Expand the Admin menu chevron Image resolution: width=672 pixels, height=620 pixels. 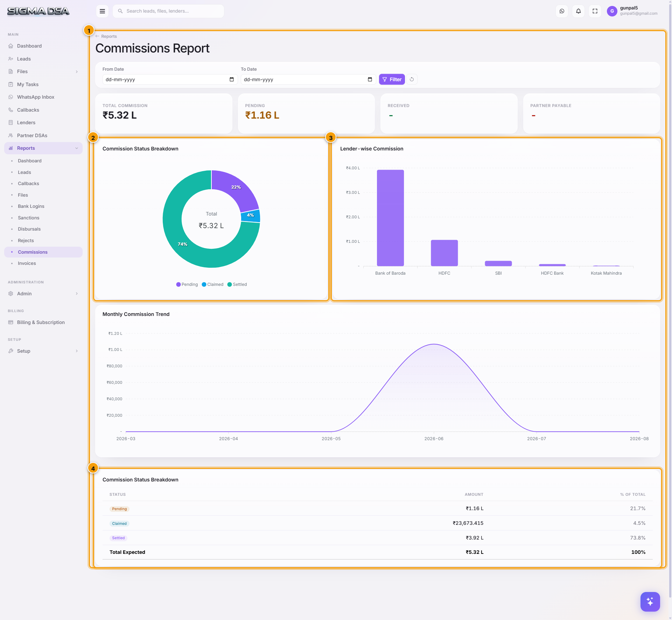pos(77,294)
